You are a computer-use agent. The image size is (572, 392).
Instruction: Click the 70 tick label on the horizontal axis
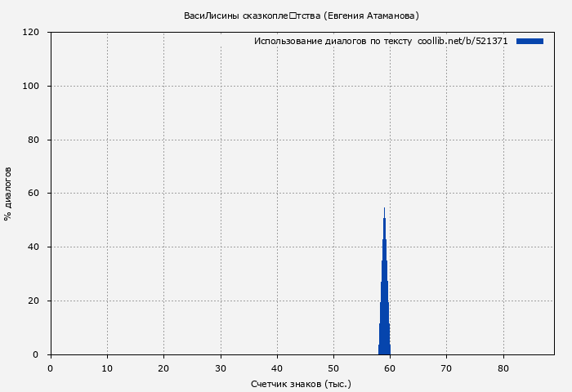click(446, 367)
